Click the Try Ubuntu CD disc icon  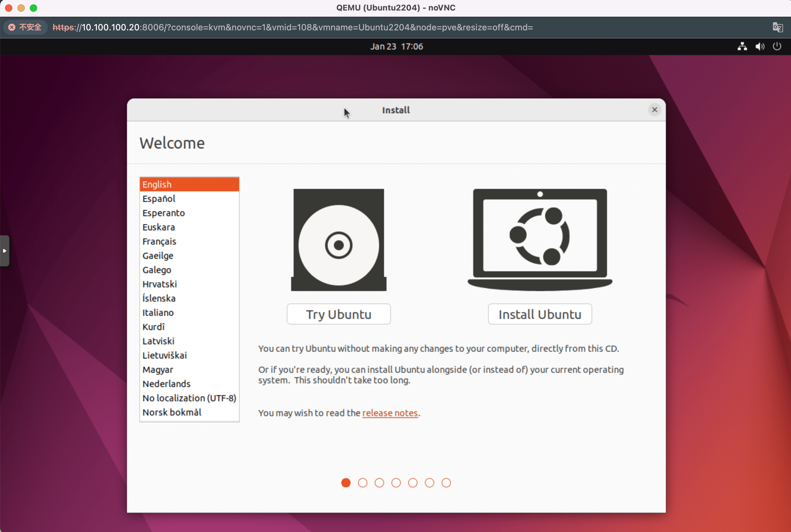pyautogui.click(x=339, y=240)
